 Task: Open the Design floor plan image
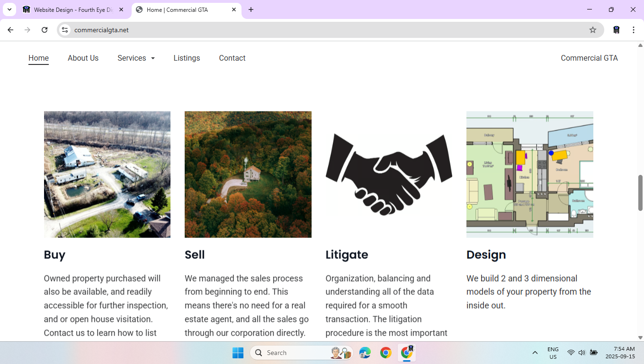coord(530,174)
